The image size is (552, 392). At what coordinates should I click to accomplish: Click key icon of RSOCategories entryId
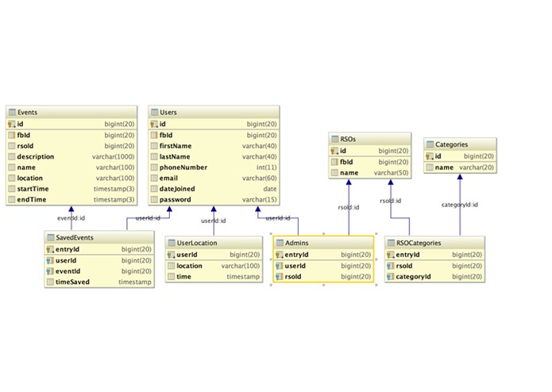391,255
